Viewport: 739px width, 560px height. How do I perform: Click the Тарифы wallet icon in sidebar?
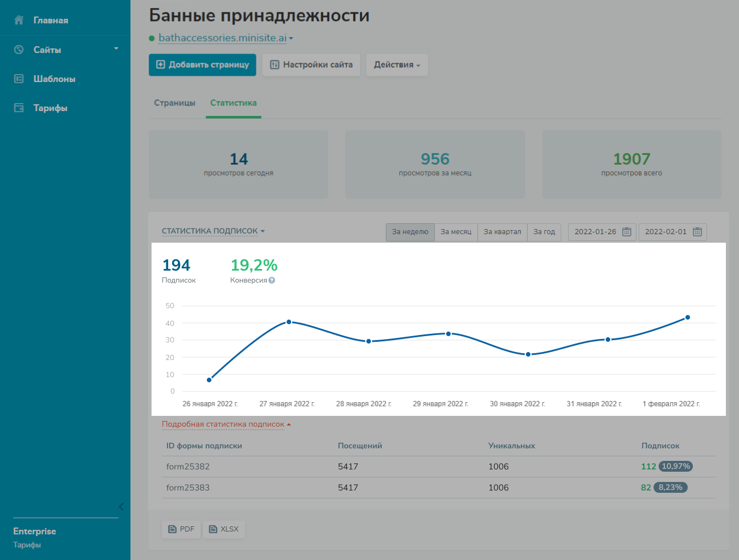19,108
